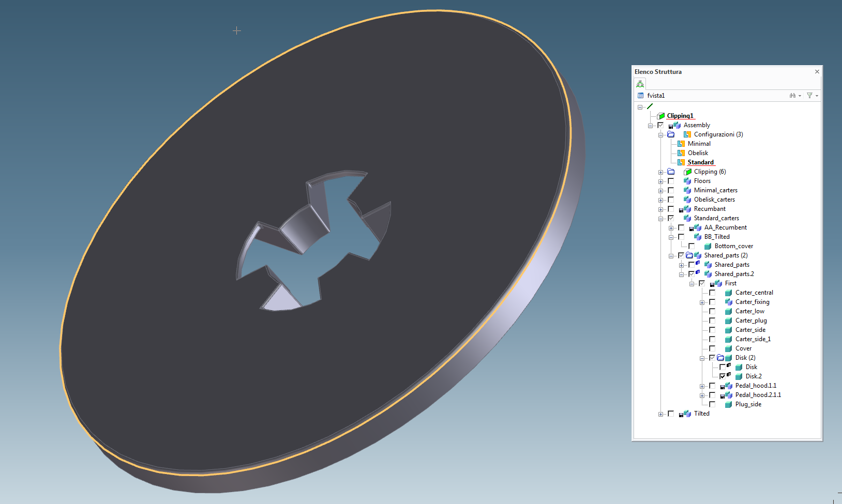Close the Elenco Struttura panel
This screenshot has height=504, width=842.
point(817,72)
